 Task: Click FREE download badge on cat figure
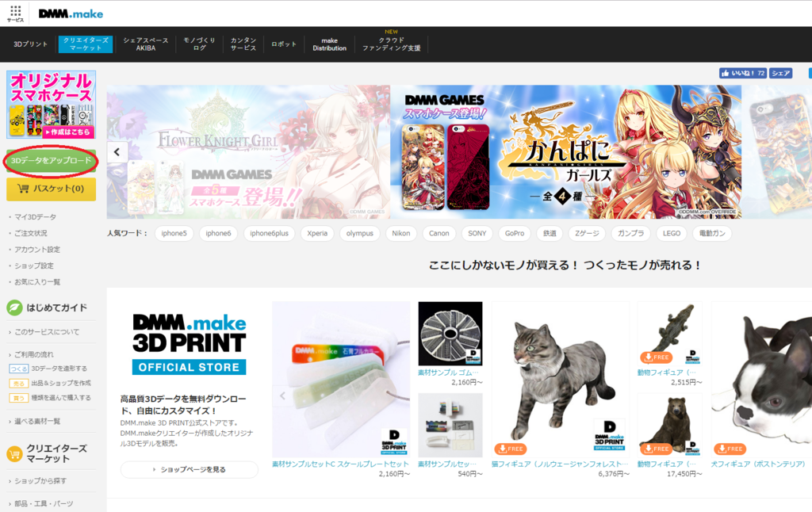pyautogui.click(x=511, y=449)
